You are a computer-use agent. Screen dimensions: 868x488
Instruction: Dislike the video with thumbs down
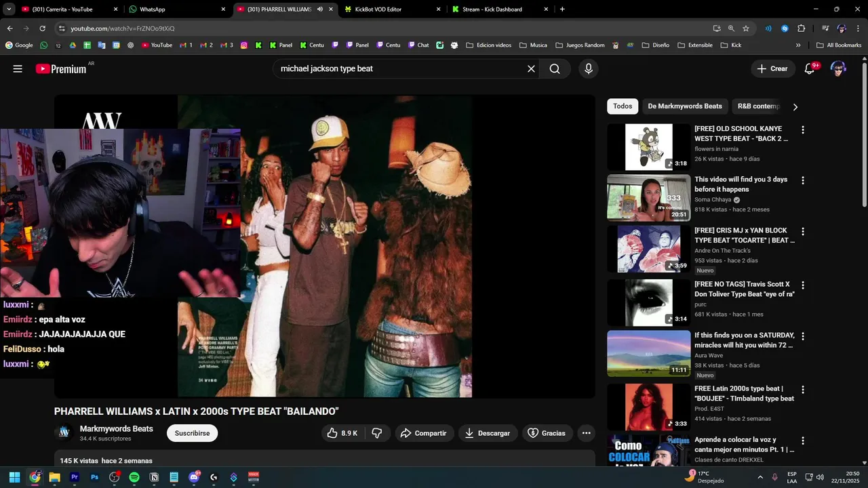(x=377, y=433)
